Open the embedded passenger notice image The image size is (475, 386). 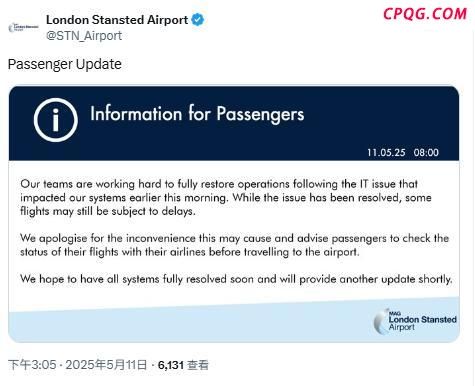point(234,214)
